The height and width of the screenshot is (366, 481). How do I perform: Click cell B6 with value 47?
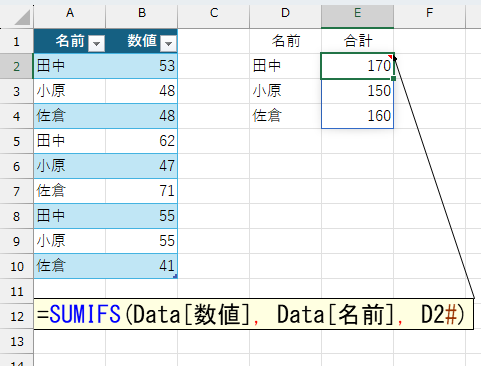click(x=142, y=166)
